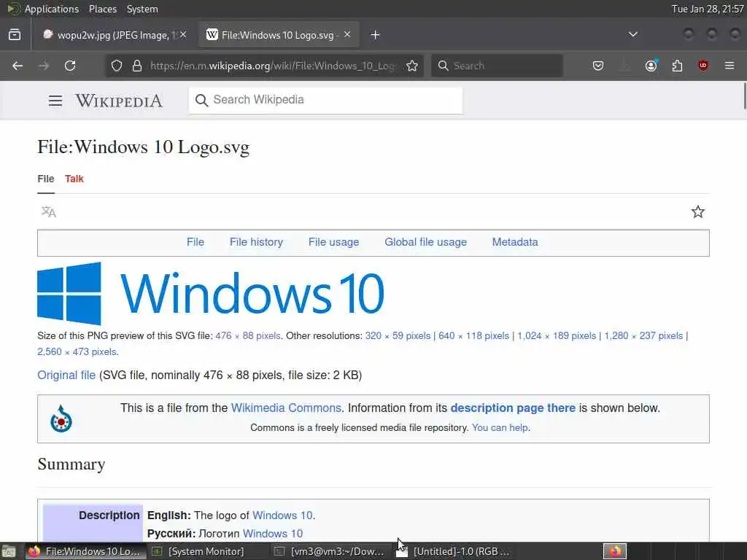Click the Wikimedia Commons logo icon

(x=61, y=419)
